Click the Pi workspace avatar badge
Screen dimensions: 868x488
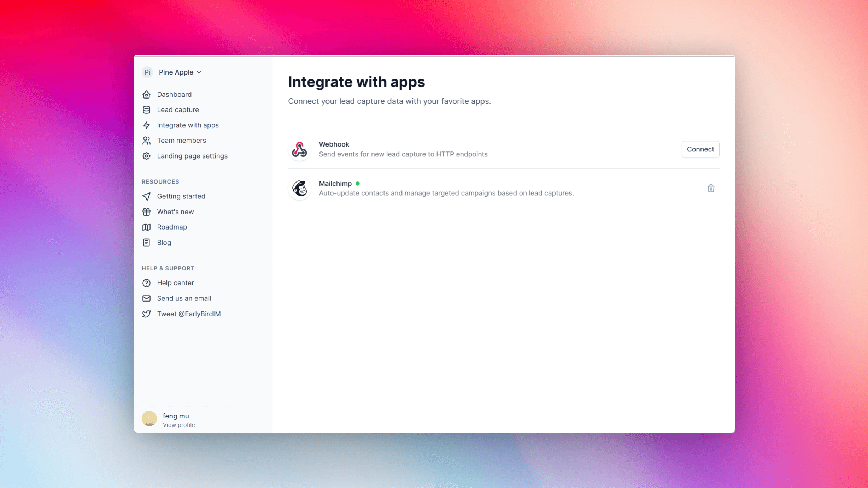[x=147, y=72]
